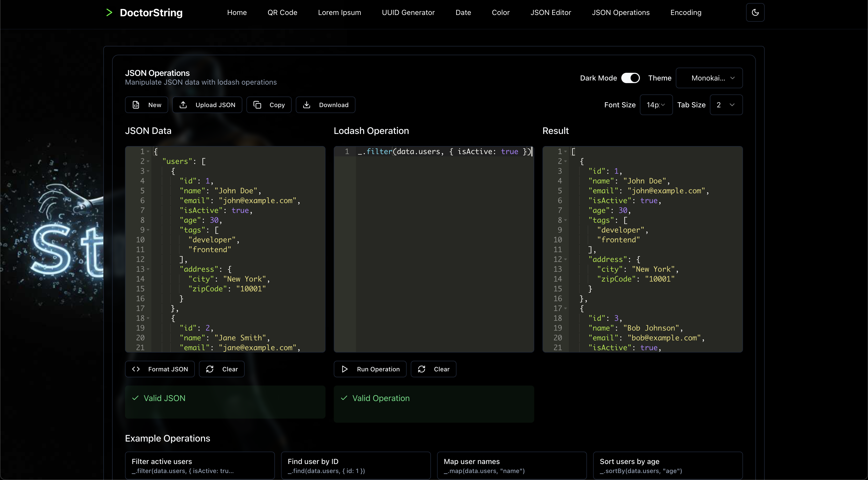Click the Upload JSON button
Viewport: 868px width, 480px height.
tap(207, 105)
